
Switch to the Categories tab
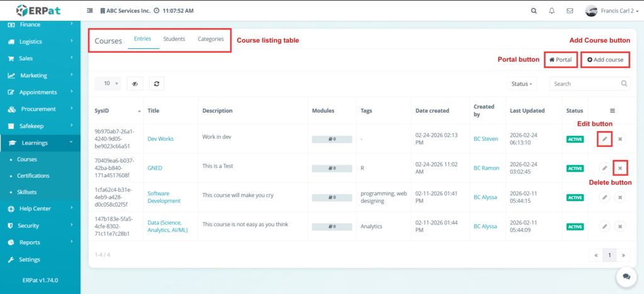click(211, 39)
